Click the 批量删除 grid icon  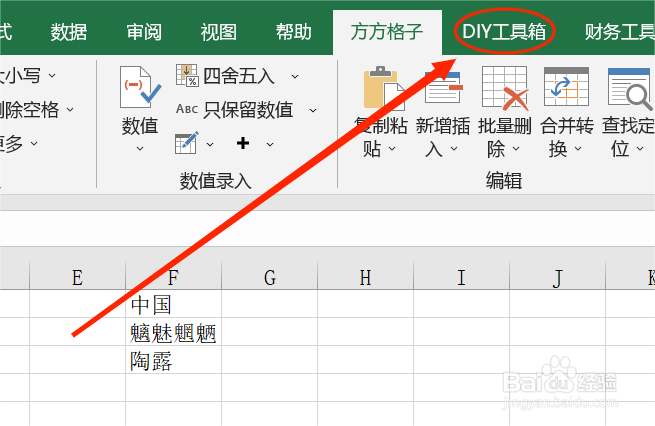coord(505,88)
